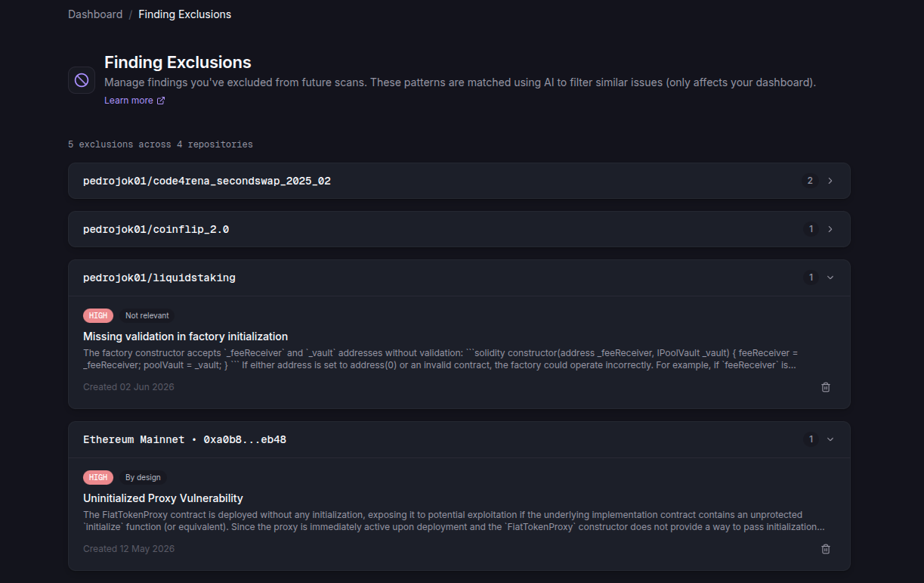This screenshot has height=583, width=924.
Task: Delete the Uninitialized Proxy exclusion via trash icon
Action: coord(826,549)
